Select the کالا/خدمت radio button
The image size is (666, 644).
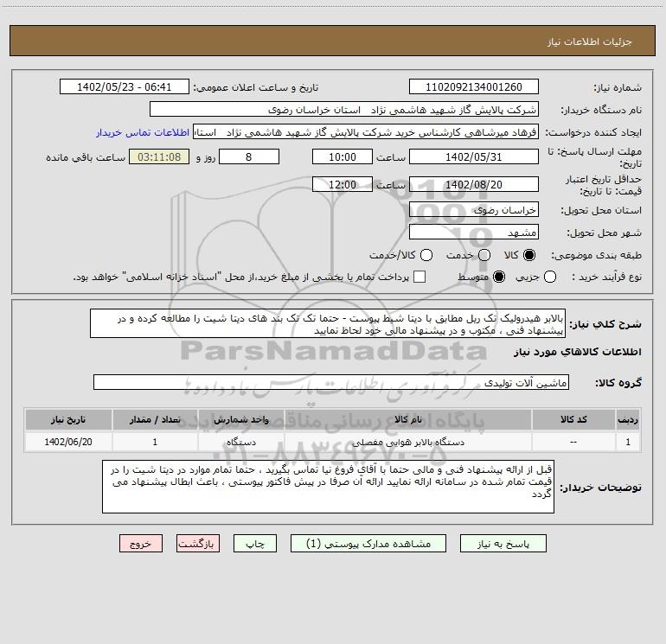426,255
